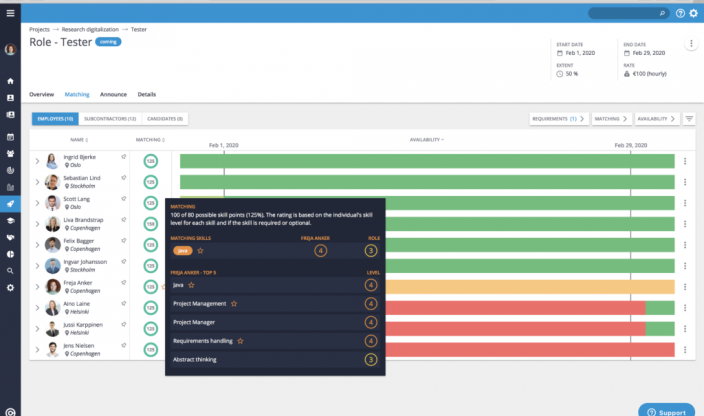The height and width of the screenshot is (416, 704).
Task: Click the Support button
Action: pos(666,409)
